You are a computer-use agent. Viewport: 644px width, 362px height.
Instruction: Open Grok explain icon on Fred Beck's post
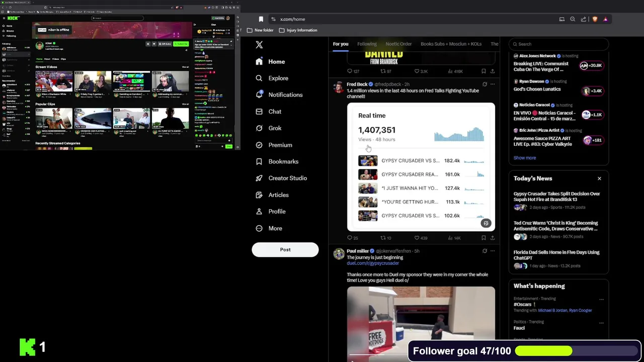click(485, 84)
